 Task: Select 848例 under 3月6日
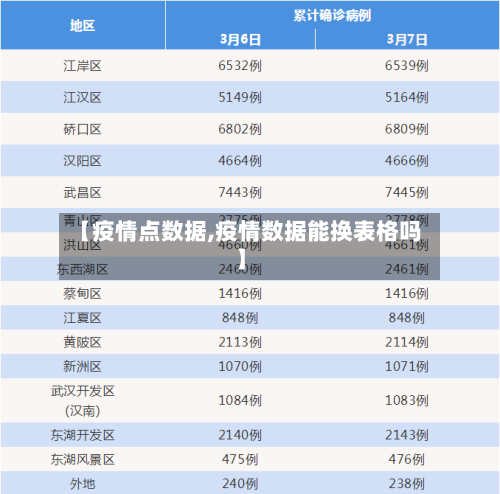(240, 318)
